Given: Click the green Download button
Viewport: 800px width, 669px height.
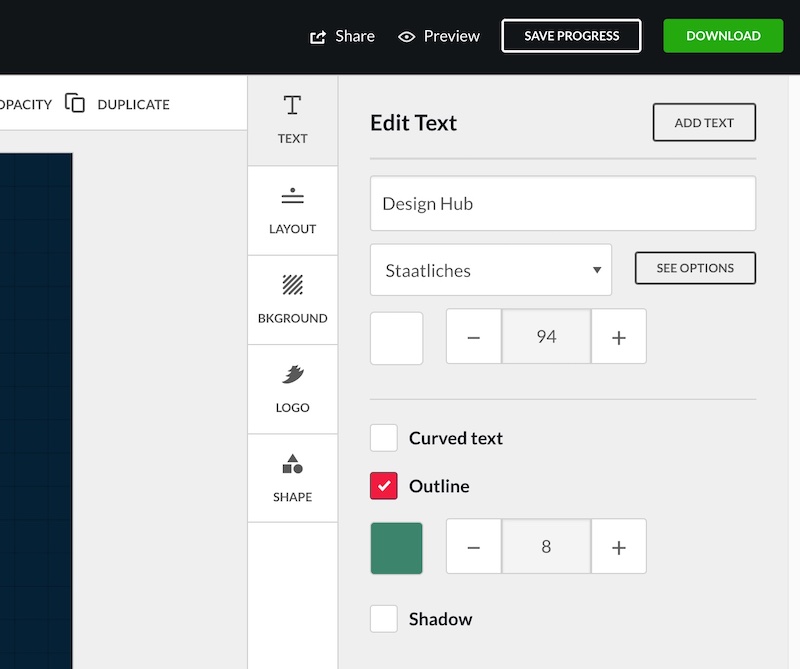Looking at the screenshot, I should [723, 36].
